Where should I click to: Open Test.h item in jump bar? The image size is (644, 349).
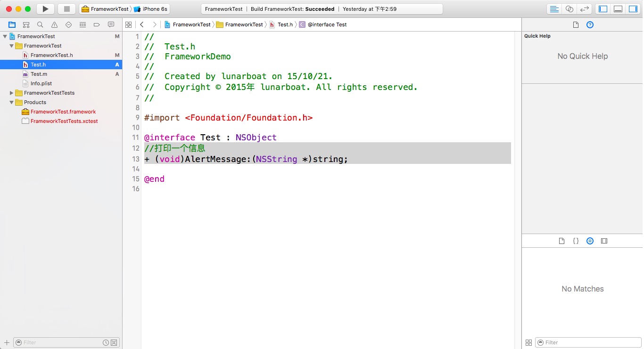[281, 24]
